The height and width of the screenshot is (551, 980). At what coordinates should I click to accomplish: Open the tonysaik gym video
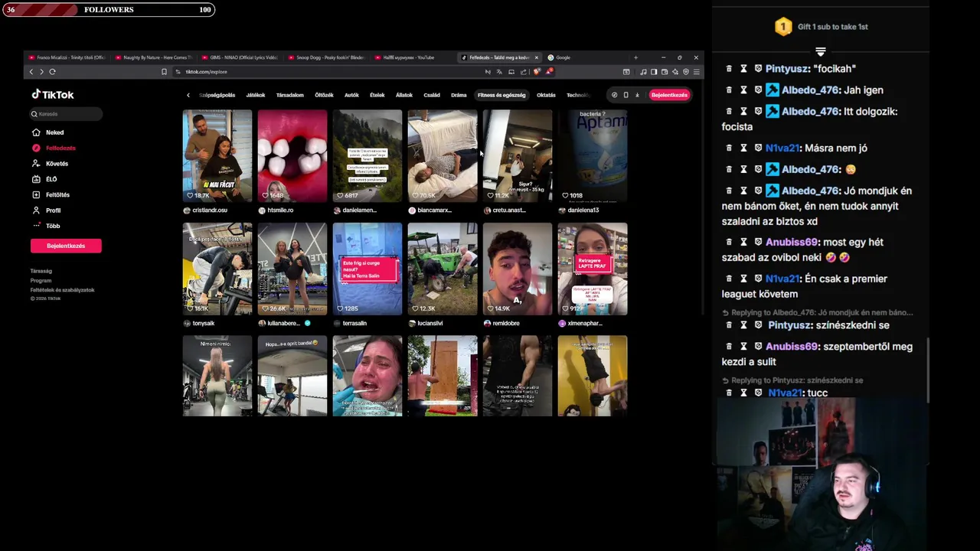[217, 269]
